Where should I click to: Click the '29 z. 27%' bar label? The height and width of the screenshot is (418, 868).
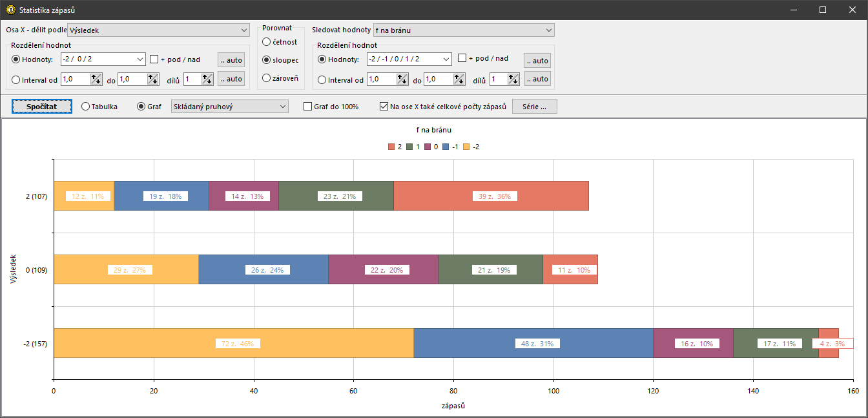click(x=130, y=270)
